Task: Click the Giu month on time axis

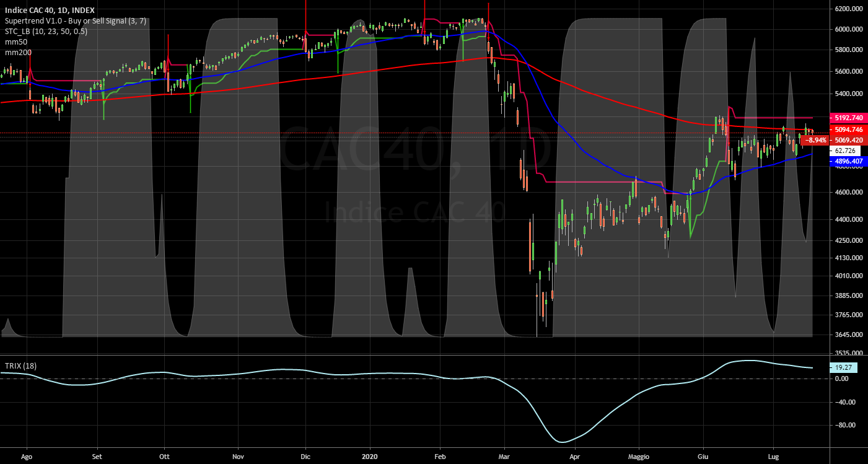Action: (x=703, y=457)
